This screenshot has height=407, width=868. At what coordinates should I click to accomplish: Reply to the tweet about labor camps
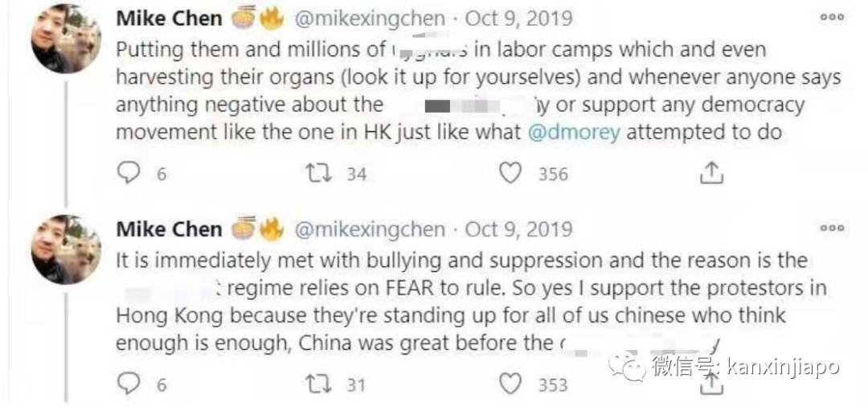pos(129,173)
